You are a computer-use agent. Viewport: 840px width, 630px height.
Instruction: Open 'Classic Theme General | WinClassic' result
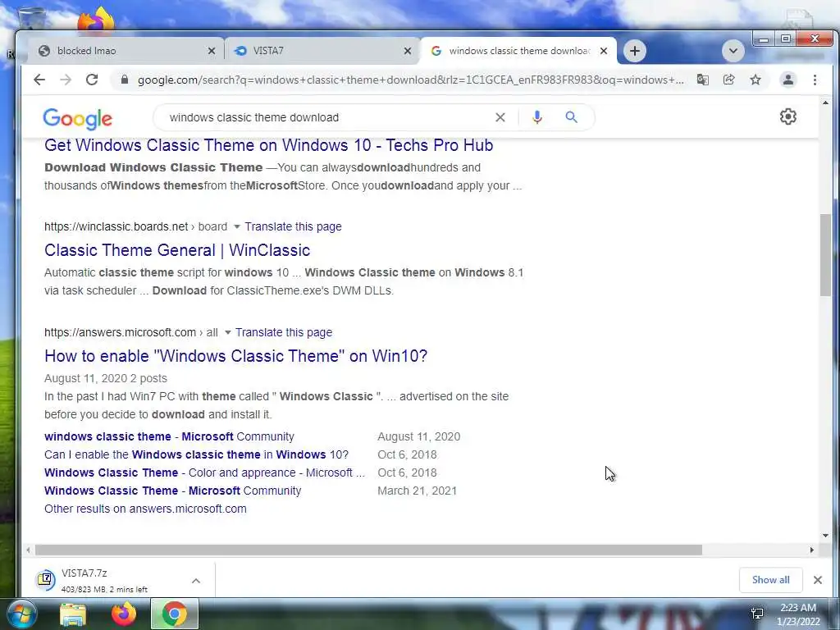click(177, 250)
